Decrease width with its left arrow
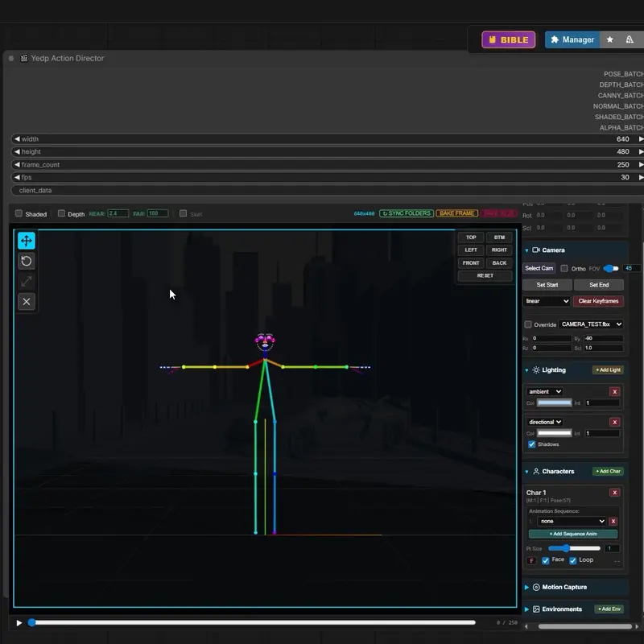 click(x=17, y=138)
